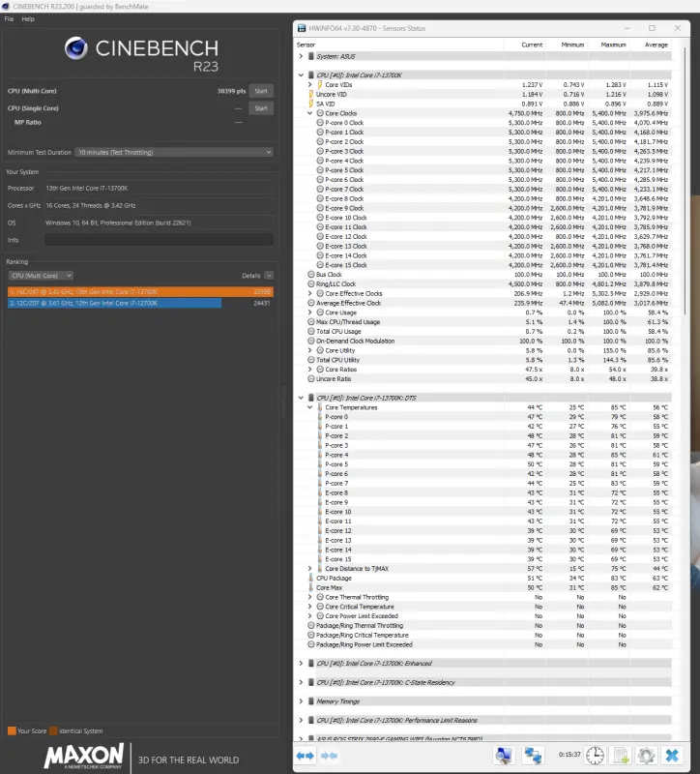Expand the Core Usage row
This screenshot has height=774, width=700.
click(309, 313)
